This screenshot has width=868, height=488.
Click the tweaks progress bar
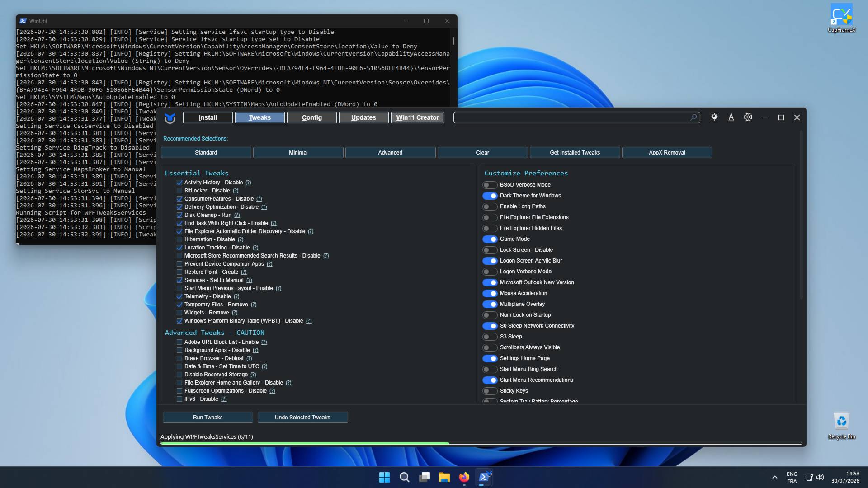(481, 443)
